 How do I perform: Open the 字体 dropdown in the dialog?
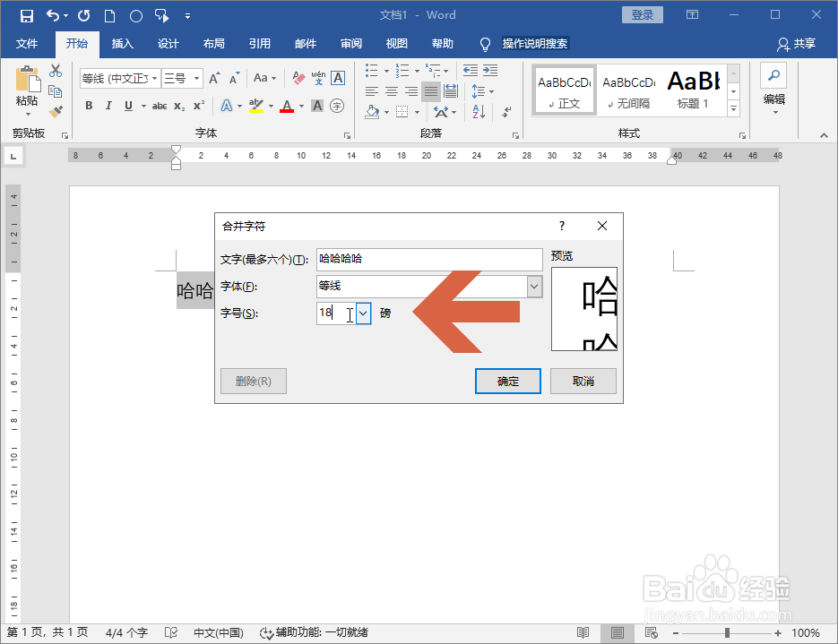[x=533, y=288]
